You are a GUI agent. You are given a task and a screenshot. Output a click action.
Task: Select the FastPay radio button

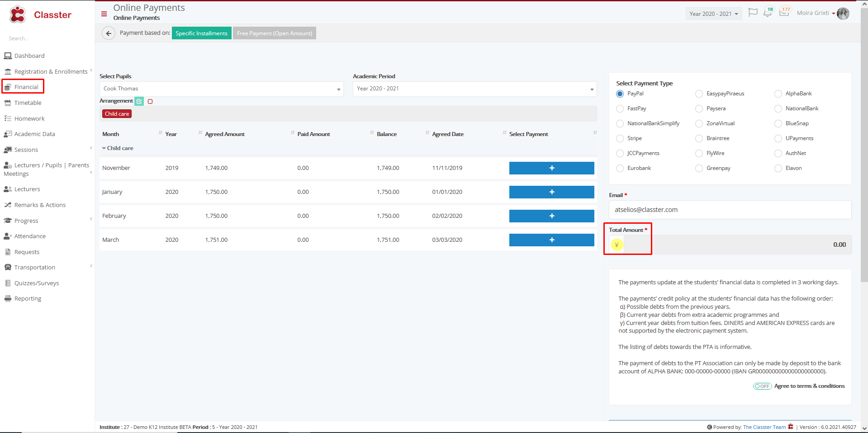[620, 108]
